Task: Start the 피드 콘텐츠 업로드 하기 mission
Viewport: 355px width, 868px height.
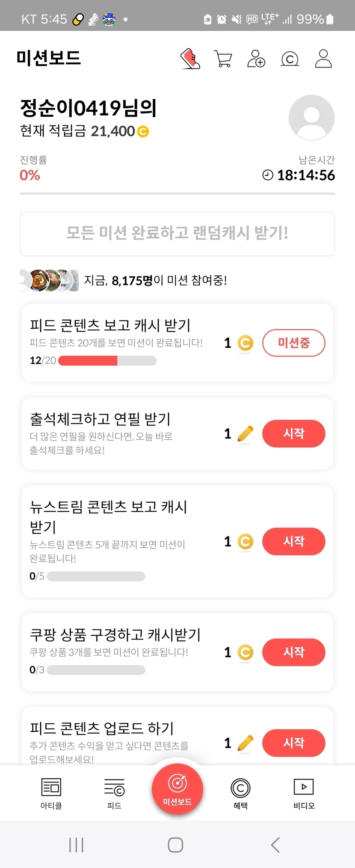Action: coord(293,743)
